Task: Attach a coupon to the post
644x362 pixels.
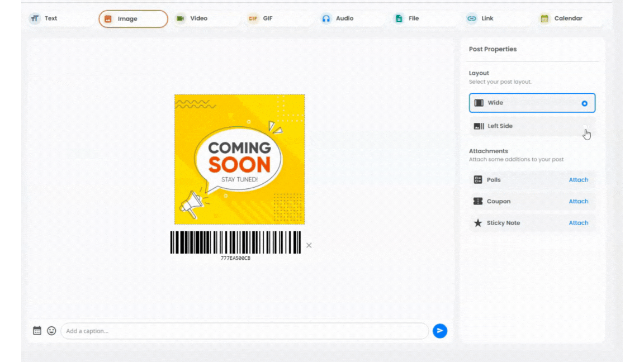Action: click(x=578, y=201)
